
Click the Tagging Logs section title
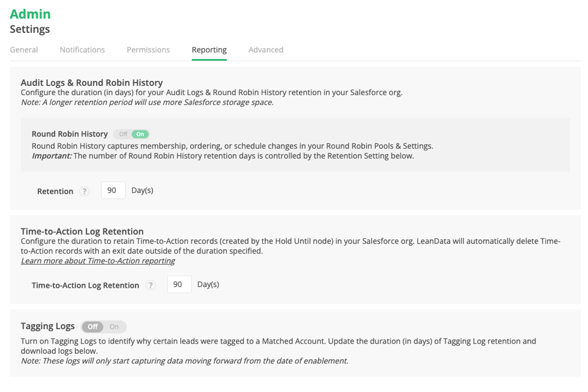point(48,326)
